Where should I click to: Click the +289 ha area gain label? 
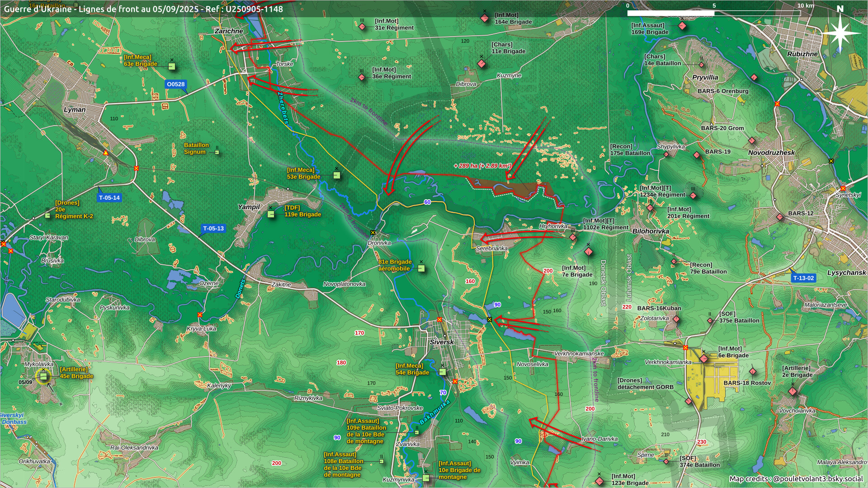(482, 166)
